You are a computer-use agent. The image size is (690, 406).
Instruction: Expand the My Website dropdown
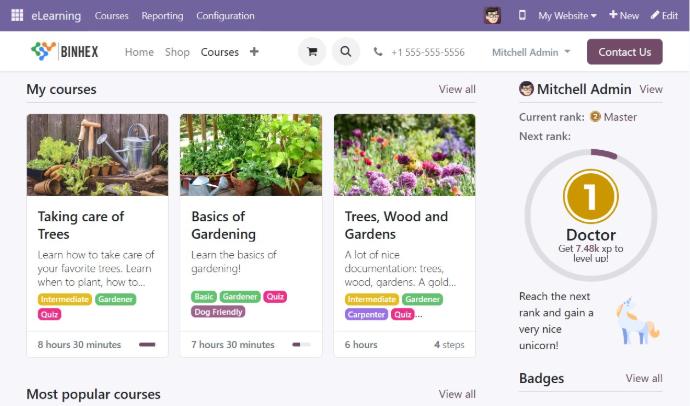pos(567,16)
